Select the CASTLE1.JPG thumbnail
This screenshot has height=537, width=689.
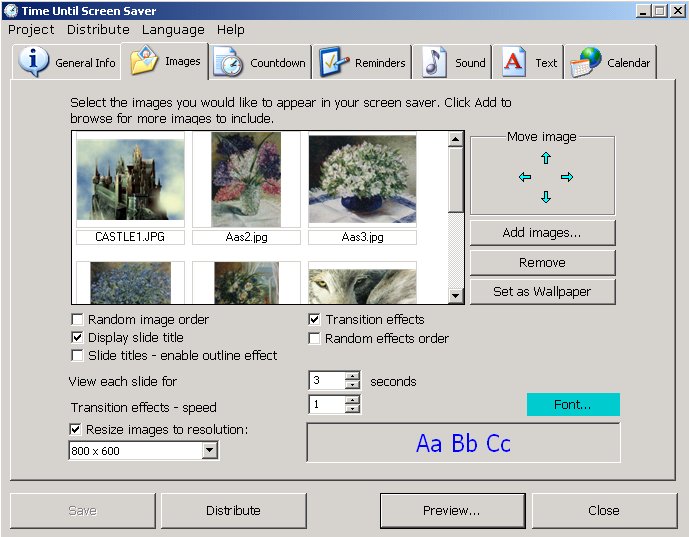[x=130, y=180]
